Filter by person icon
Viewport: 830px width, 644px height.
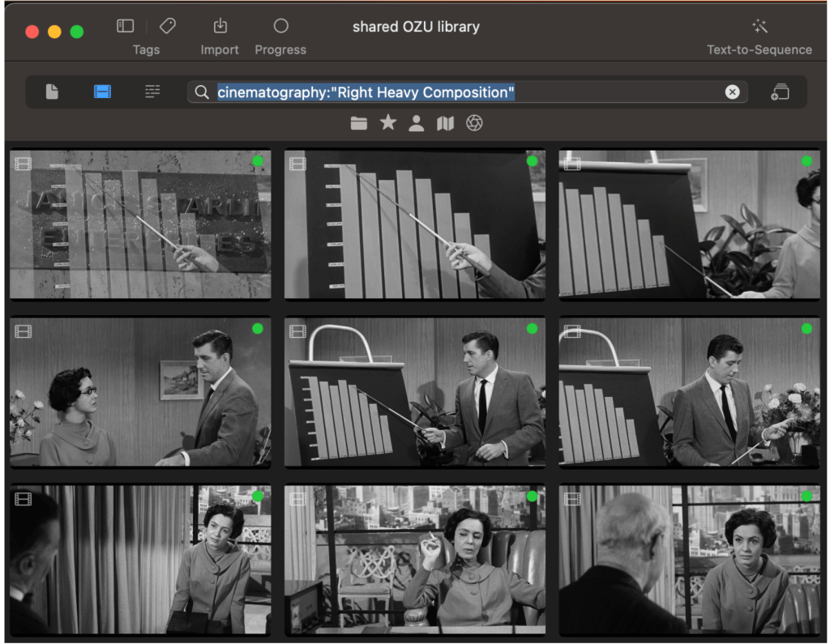click(417, 123)
